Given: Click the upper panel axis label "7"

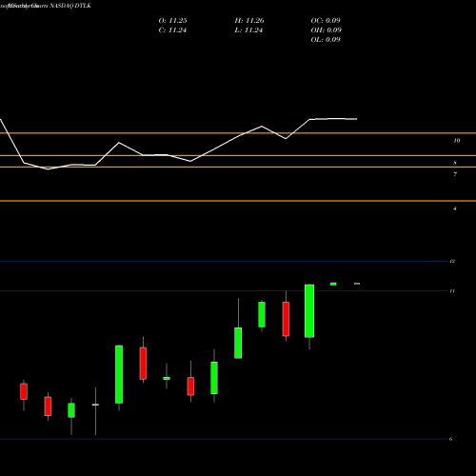Looking at the screenshot, I should 455,174.
